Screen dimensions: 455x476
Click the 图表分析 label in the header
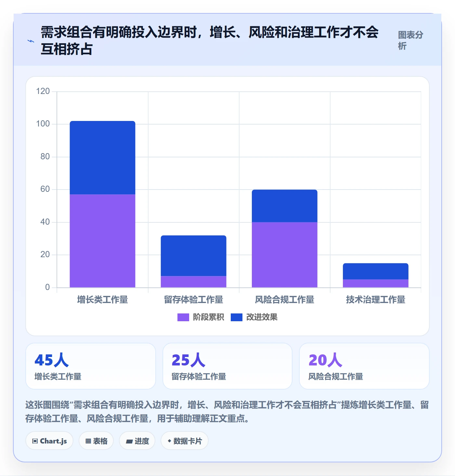tap(410, 41)
